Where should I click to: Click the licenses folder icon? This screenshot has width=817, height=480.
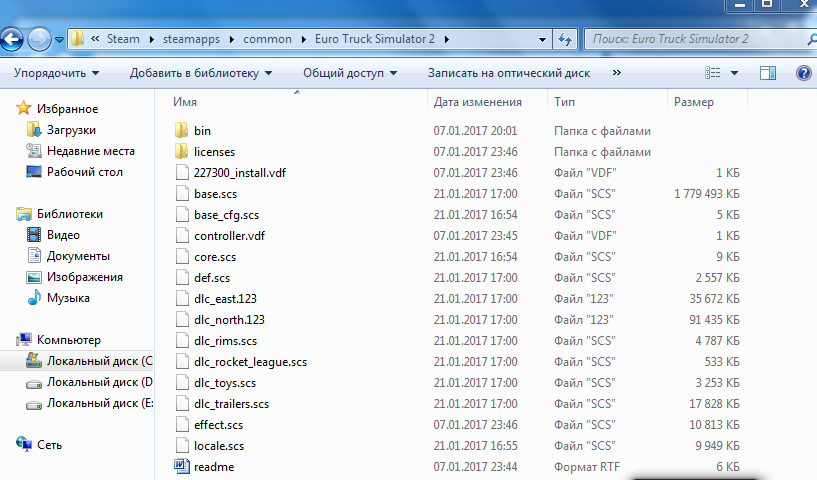click(181, 151)
